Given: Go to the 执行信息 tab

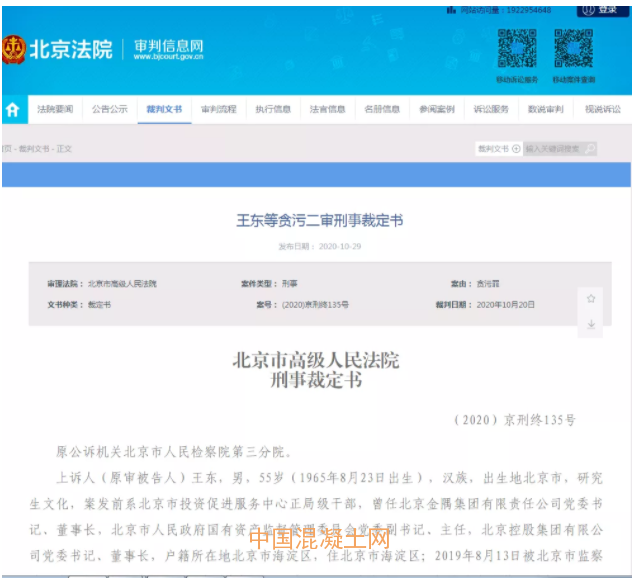Looking at the screenshot, I should click(273, 109).
